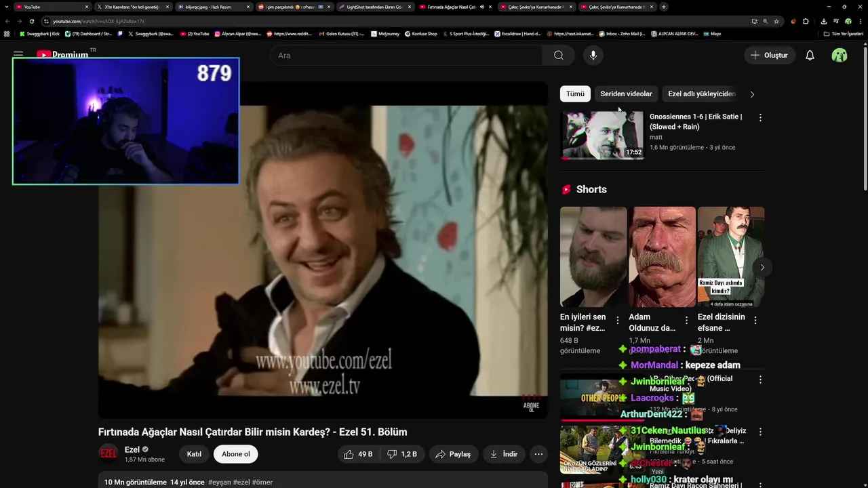Click the install/cast screen icon in the address bar
This screenshot has height=488, width=868.
[x=755, y=21]
